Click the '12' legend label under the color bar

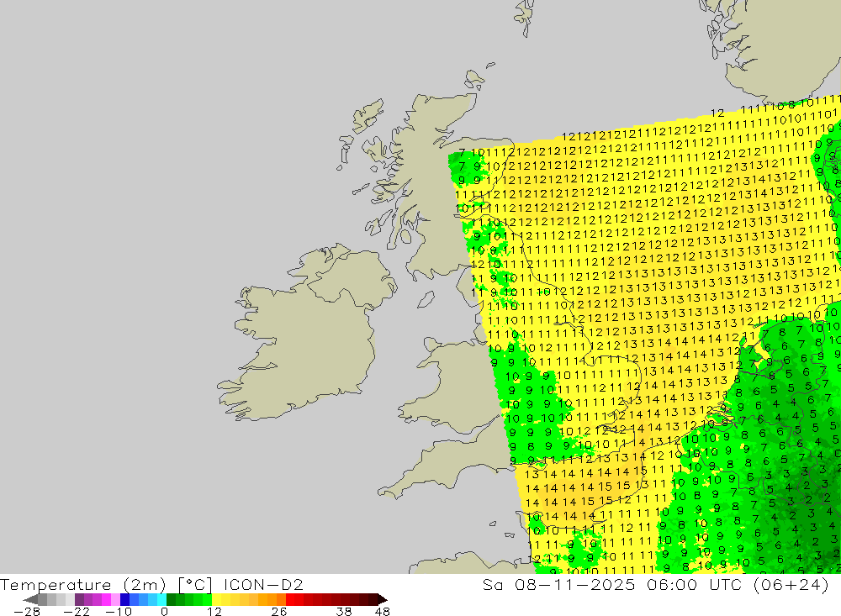[214, 612]
